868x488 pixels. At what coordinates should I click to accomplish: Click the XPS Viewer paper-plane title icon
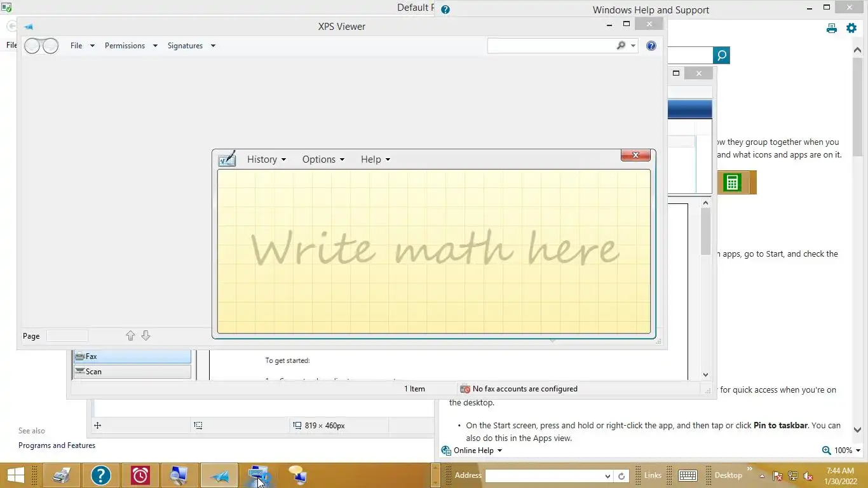point(28,27)
